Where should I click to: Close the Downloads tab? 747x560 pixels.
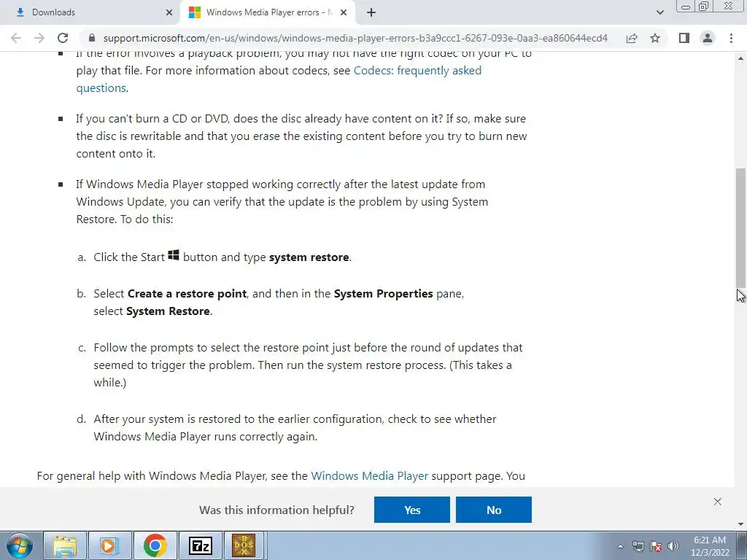tap(169, 12)
